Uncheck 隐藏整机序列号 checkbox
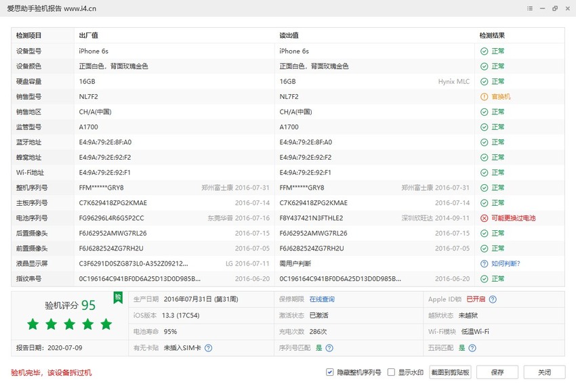The image size is (576, 392). tap(329, 372)
